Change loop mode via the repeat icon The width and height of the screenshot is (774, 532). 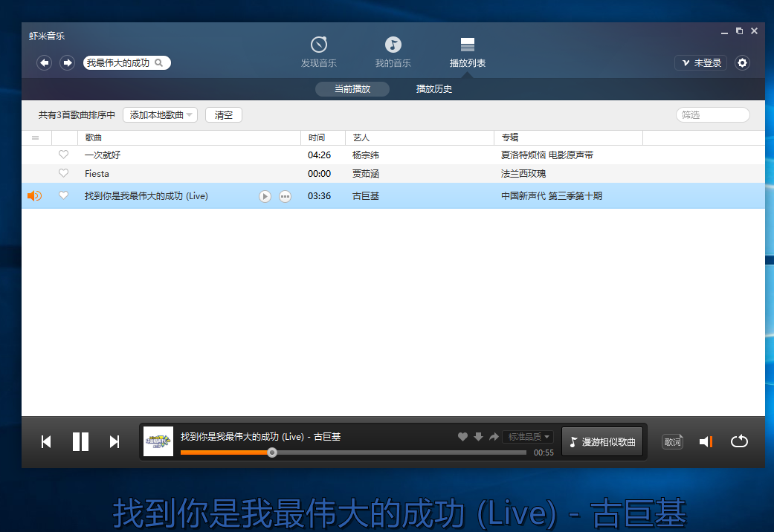739,441
